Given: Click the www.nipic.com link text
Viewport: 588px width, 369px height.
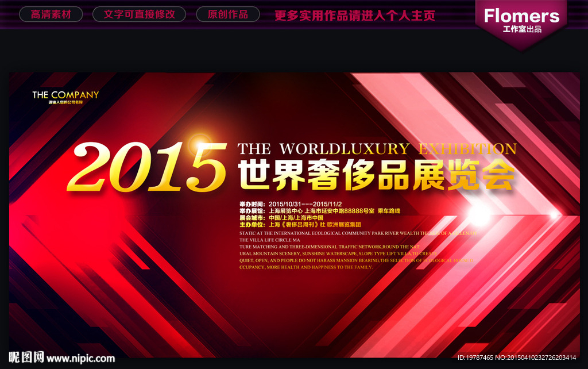Looking at the screenshot, I should click(80, 359).
